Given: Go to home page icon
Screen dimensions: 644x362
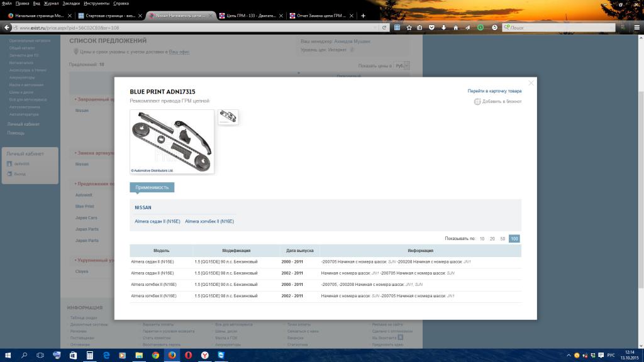Looking at the screenshot, I should [455, 28].
